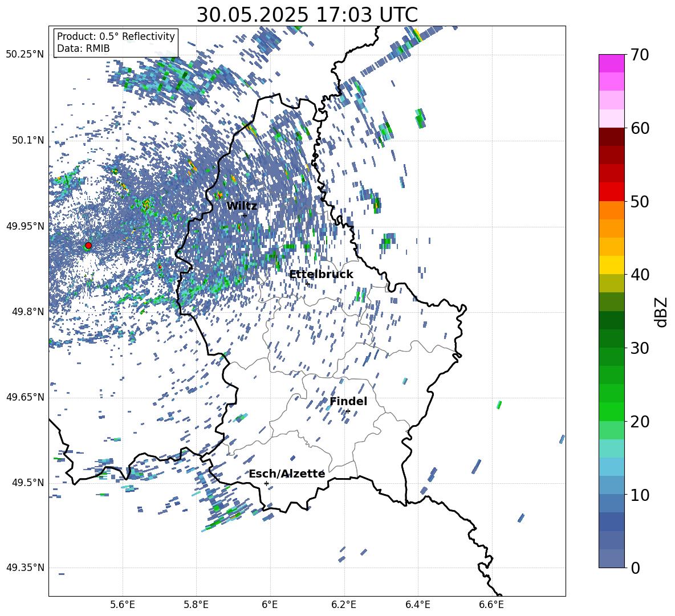Click the 50.1°N latitude label

click(28, 141)
